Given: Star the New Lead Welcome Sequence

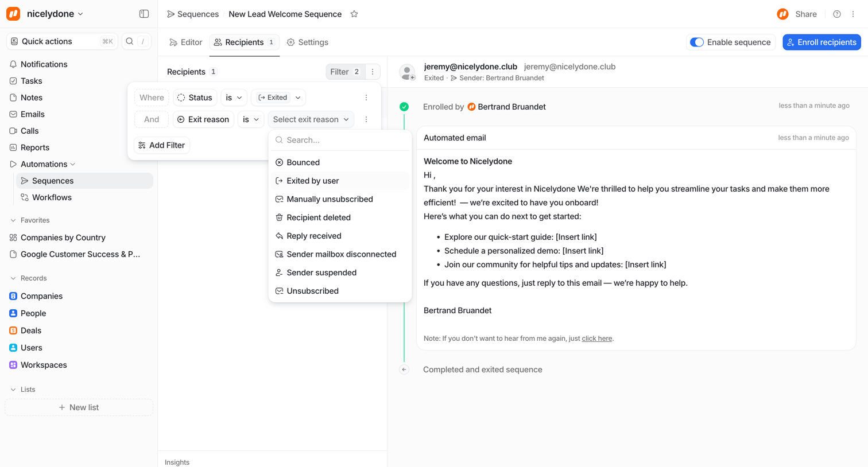Looking at the screenshot, I should pos(354,14).
